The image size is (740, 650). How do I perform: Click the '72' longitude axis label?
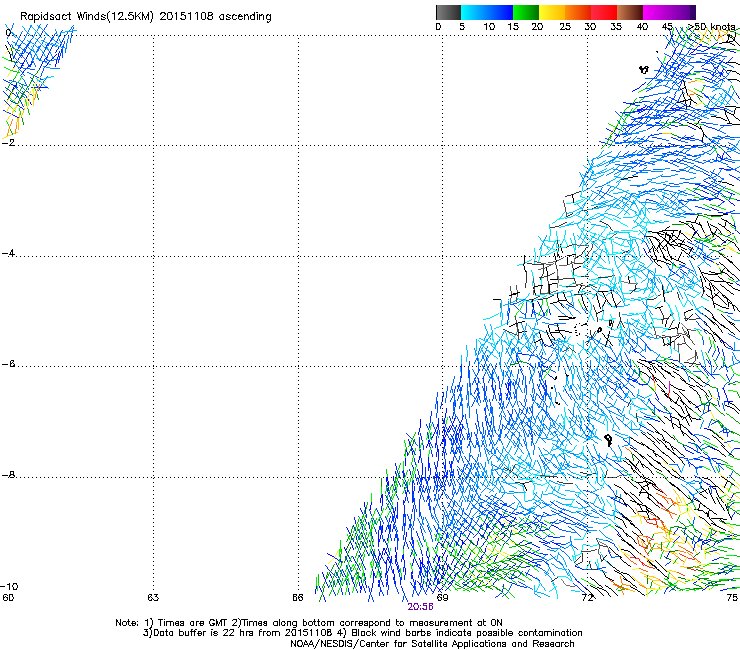tap(587, 598)
